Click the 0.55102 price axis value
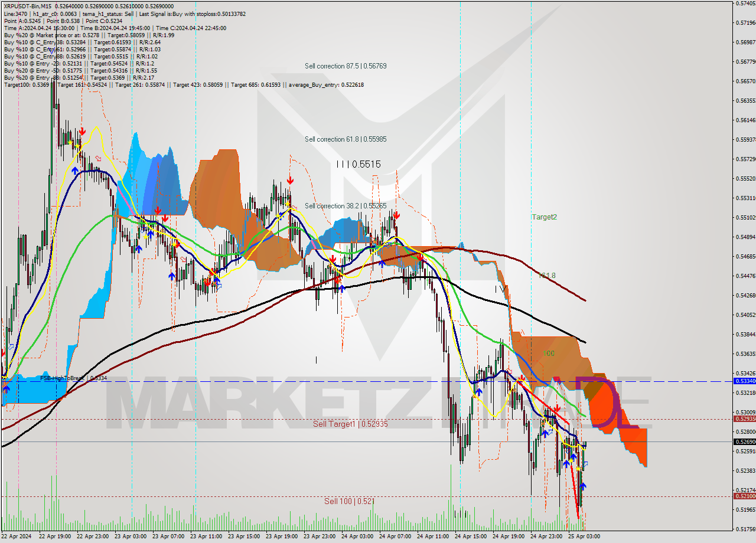 [745, 217]
